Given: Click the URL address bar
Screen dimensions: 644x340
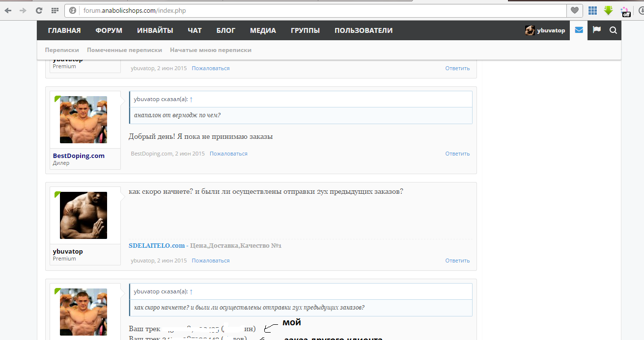Looking at the screenshot, I should pyautogui.click(x=319, y=10).
